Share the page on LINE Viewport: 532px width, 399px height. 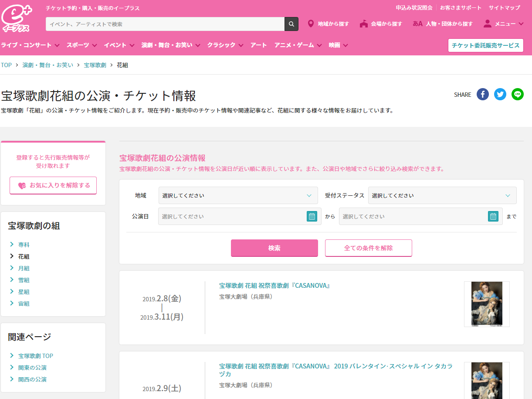coord(518,94)
